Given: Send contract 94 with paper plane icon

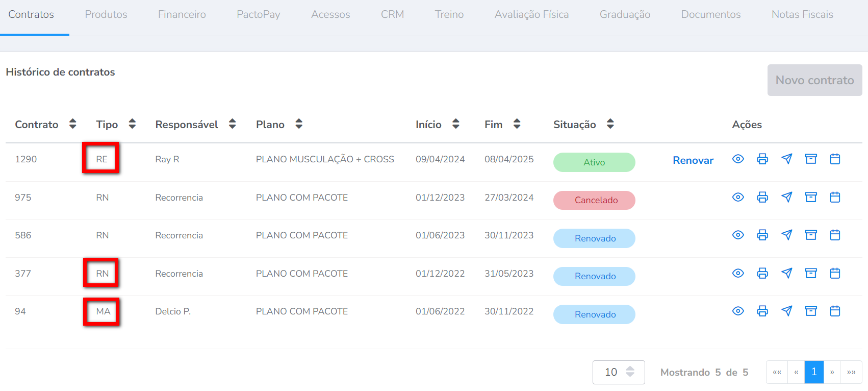Looking at the screenshot, I should [786, 311].
